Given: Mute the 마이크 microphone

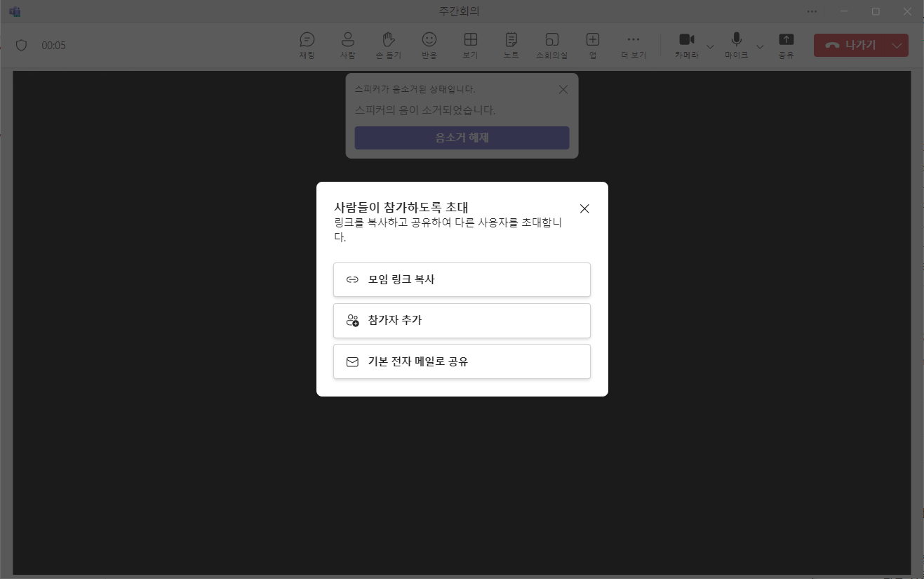Looking at the screenshot, I should [736, 45].
